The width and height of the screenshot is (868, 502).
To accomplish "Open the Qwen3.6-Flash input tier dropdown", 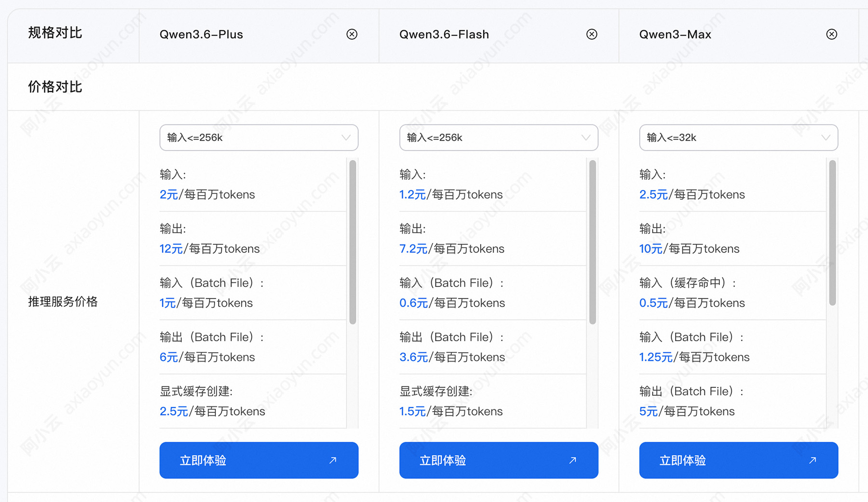I will 499,138.
